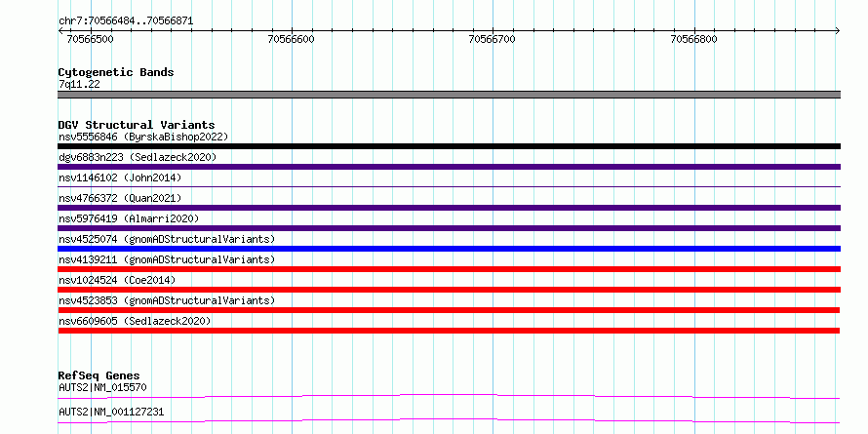The image size is (868, 434).
Task: Click the AUTS2|NM_001127231 gene label
Action: (111, 412)
